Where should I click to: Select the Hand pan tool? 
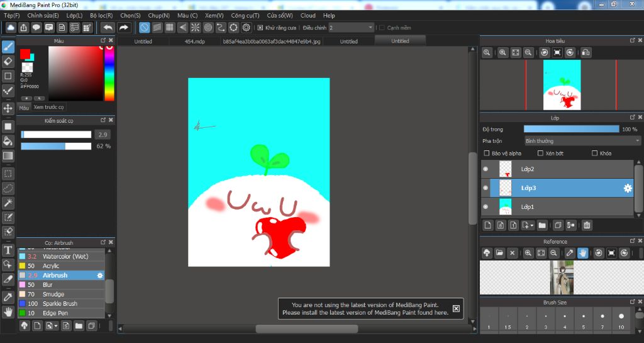click(8, 312)
